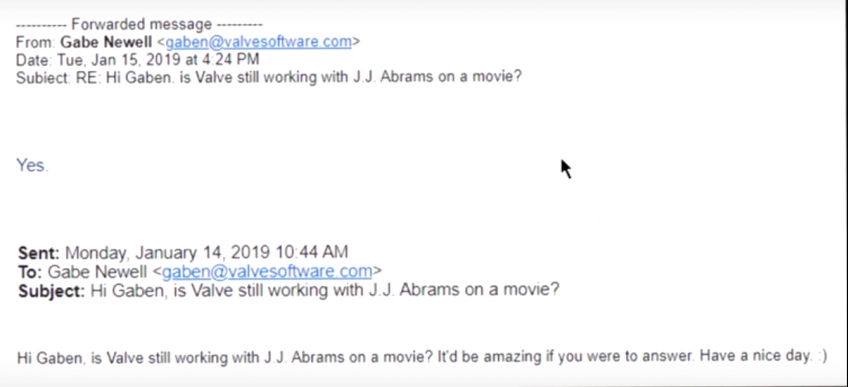848x387 pixels.
Task: Click the ':)' smiley at the end of the message
Action: (x=822, y=357)
